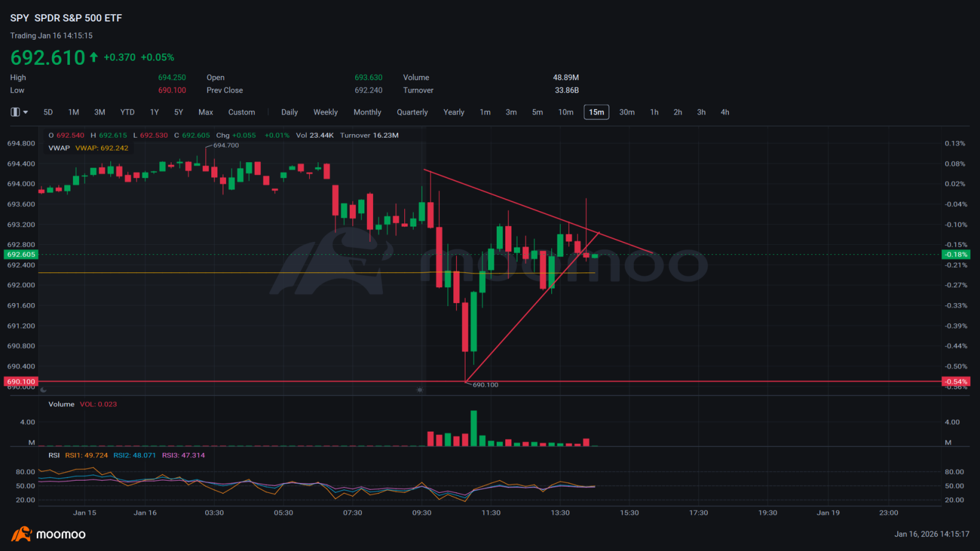Switch to the Quarterly interval

click(412, 112)
